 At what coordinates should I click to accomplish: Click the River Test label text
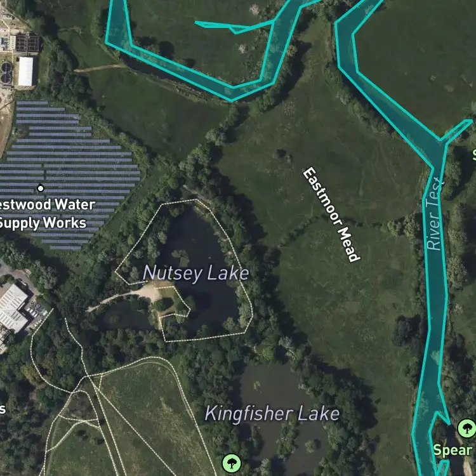click(434, 214)
